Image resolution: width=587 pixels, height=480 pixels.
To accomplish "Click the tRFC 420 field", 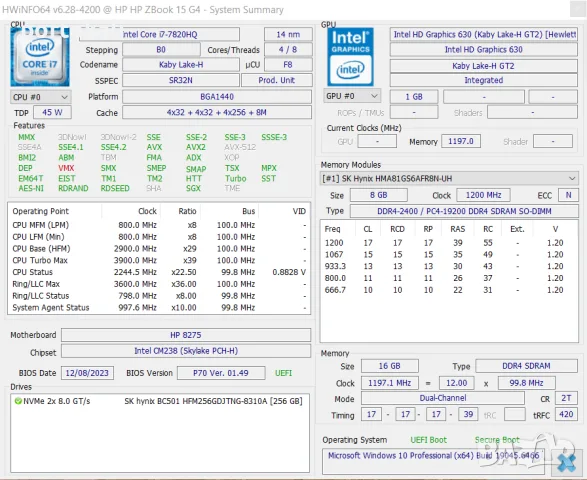I will click(x=566, y=414).
